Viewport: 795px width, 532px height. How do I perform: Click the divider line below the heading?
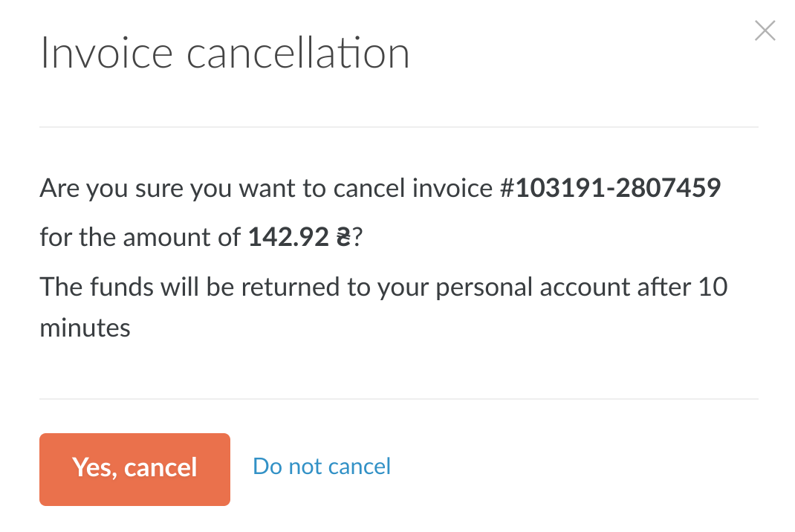(x=398, y=127)
